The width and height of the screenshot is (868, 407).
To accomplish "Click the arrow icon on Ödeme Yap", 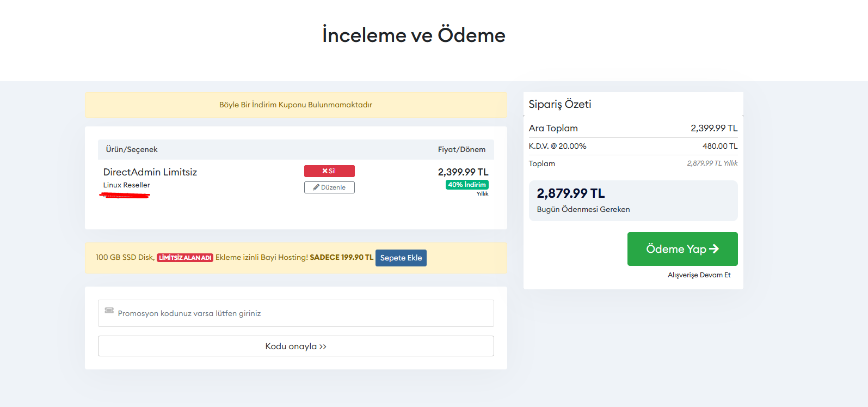I will pyautogui.click(x=714, y=249).
